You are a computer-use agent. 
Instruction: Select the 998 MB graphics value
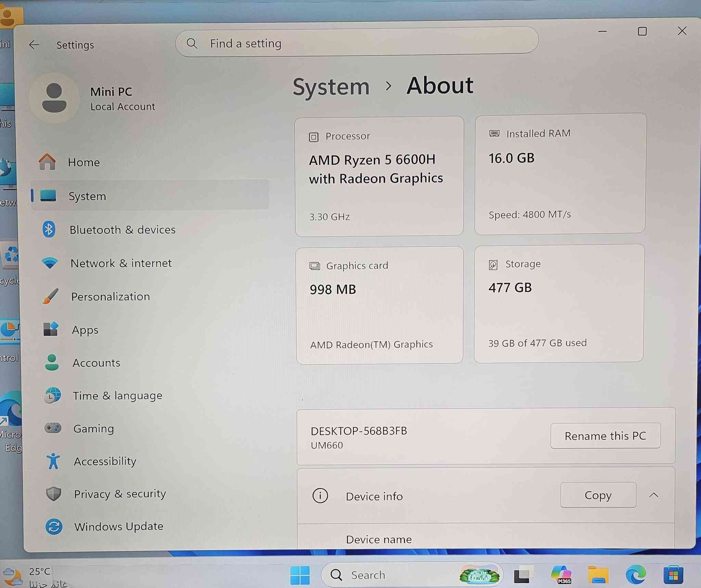(333, 290)
